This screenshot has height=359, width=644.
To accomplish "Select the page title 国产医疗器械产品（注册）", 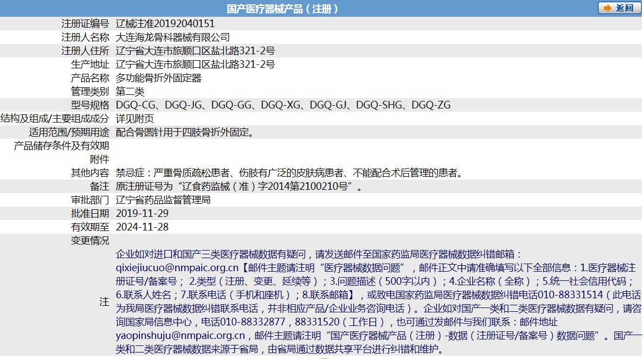I will tap(282, 9).
